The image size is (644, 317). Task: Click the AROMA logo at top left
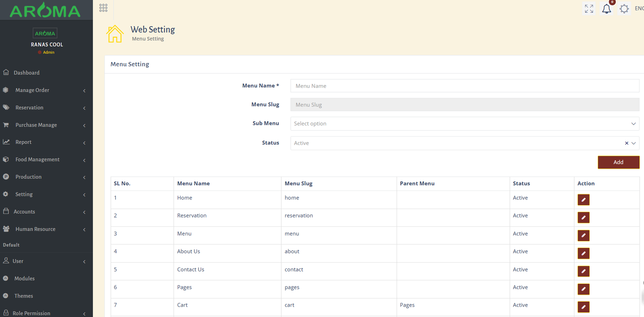point(45,11)
